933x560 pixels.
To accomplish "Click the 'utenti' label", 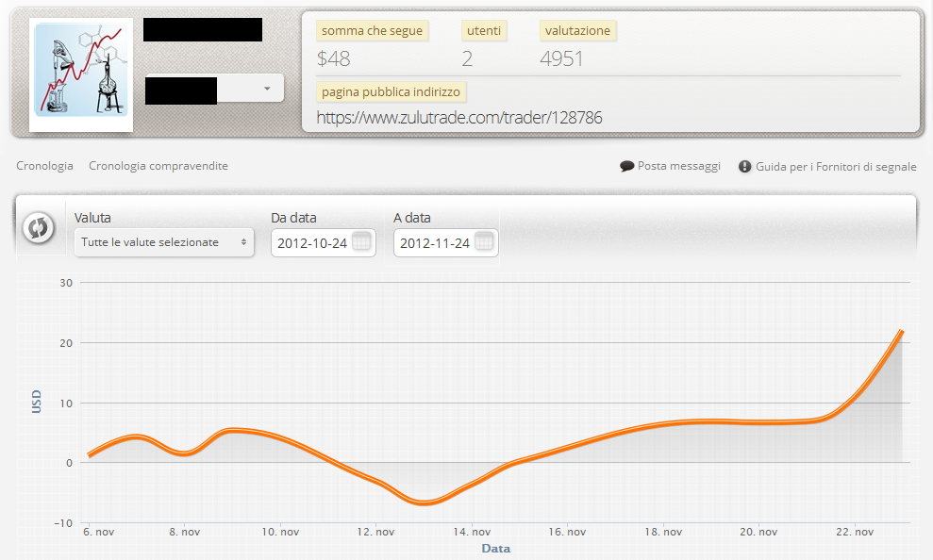I will (x=484, y=31).
